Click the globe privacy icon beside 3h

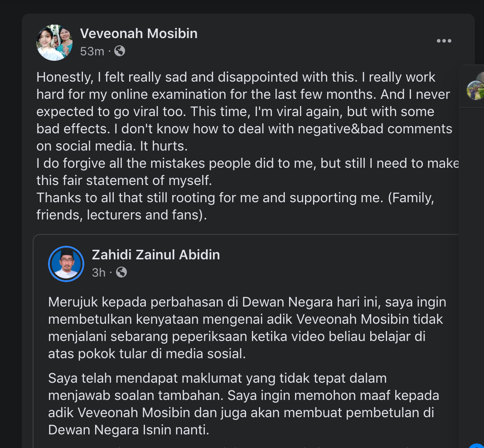click(121, 272)
